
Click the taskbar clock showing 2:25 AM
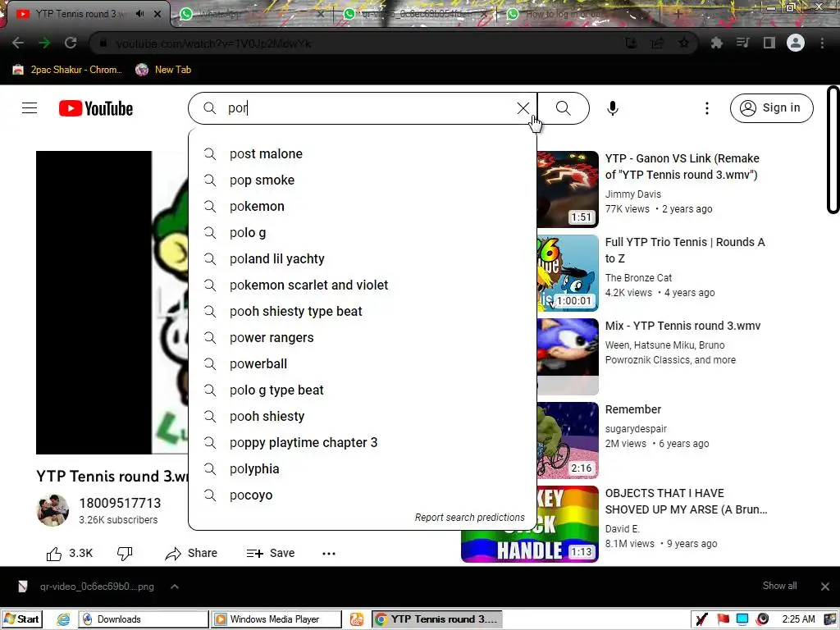(x=798, y=619)
